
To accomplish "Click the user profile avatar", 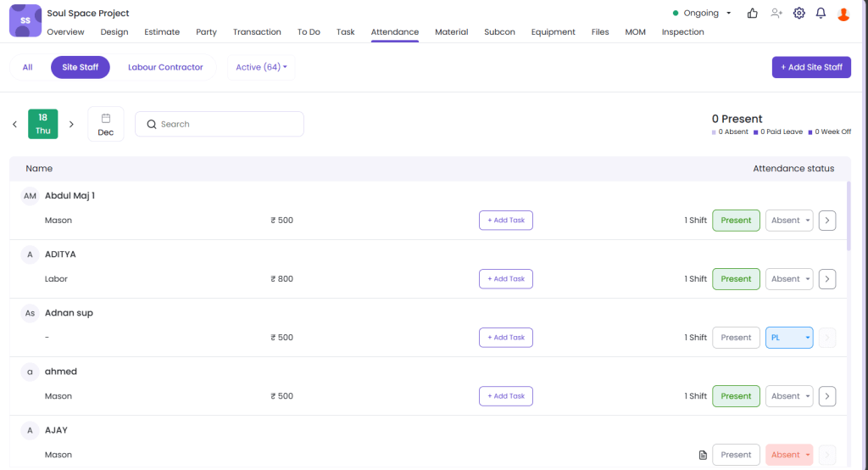I will [843, 14].
